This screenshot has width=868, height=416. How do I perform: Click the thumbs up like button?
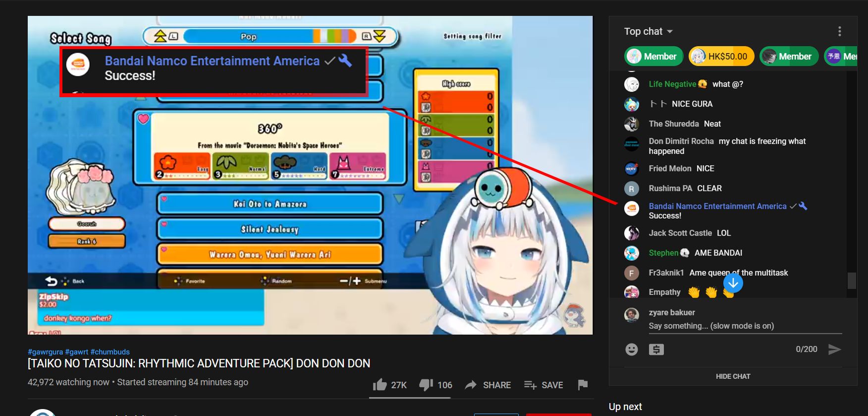click(x=380, y=385)
